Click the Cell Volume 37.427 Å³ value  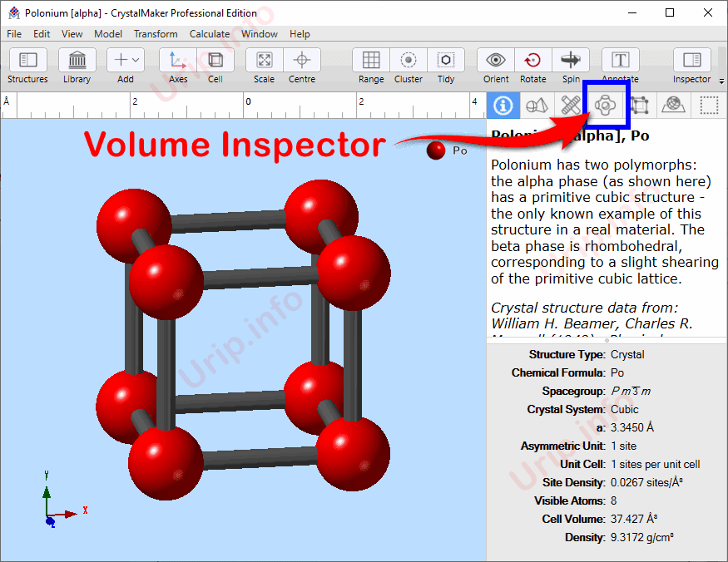click(634, 519)
